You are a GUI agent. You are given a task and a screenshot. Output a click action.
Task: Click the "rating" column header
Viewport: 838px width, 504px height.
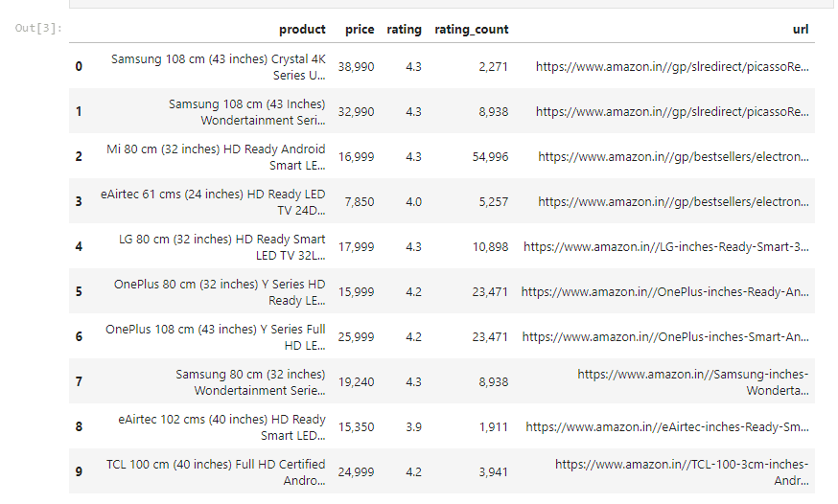(x=404, y=29)
